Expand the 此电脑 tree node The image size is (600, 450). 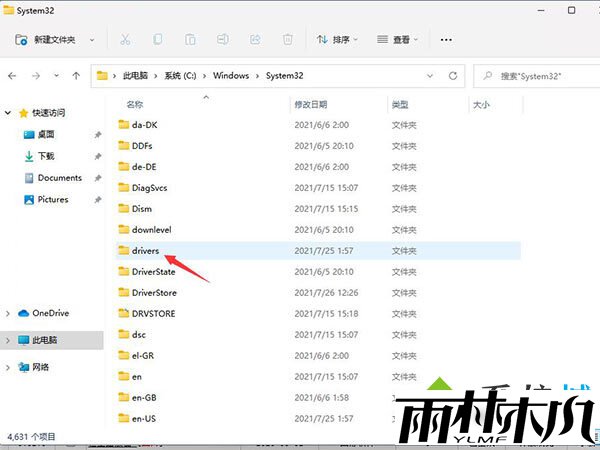[x=10, y=340]
